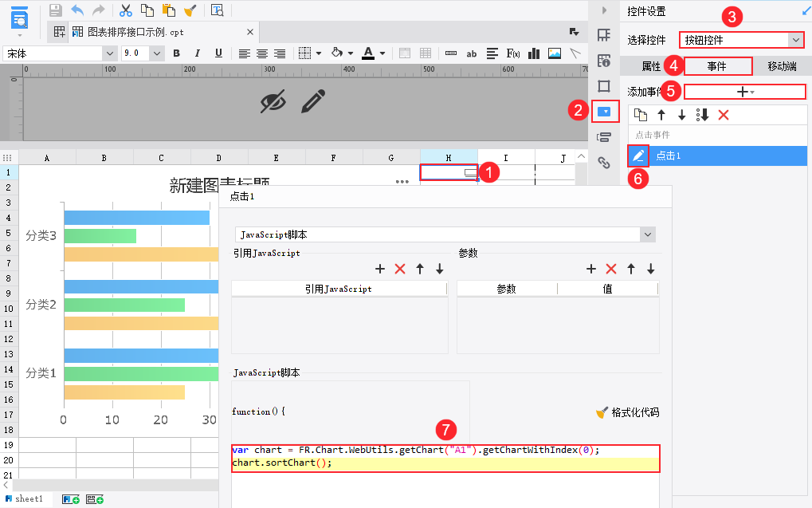Click the 格式化代码 button
812x508 pixels.
pos(628,412)
